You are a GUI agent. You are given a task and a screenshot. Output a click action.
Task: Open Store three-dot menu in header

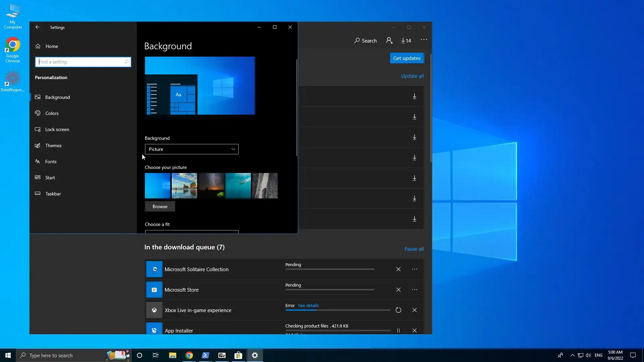(x=424, y=40)
